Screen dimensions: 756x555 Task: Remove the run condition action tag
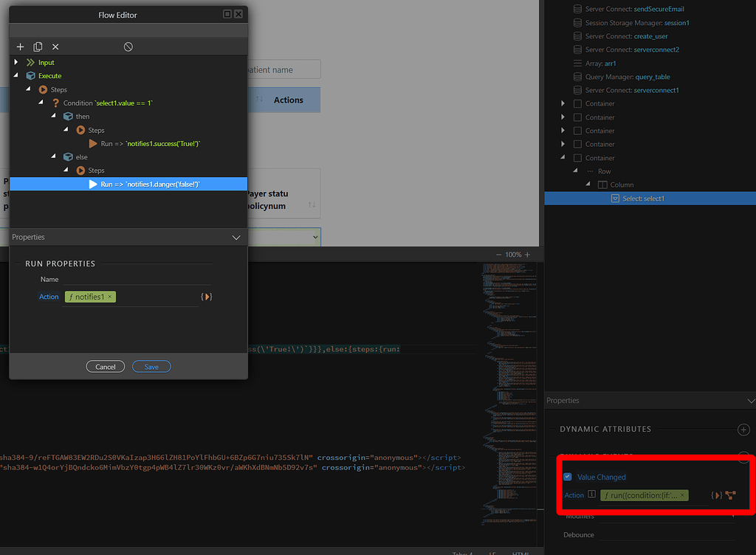[682, 495]
